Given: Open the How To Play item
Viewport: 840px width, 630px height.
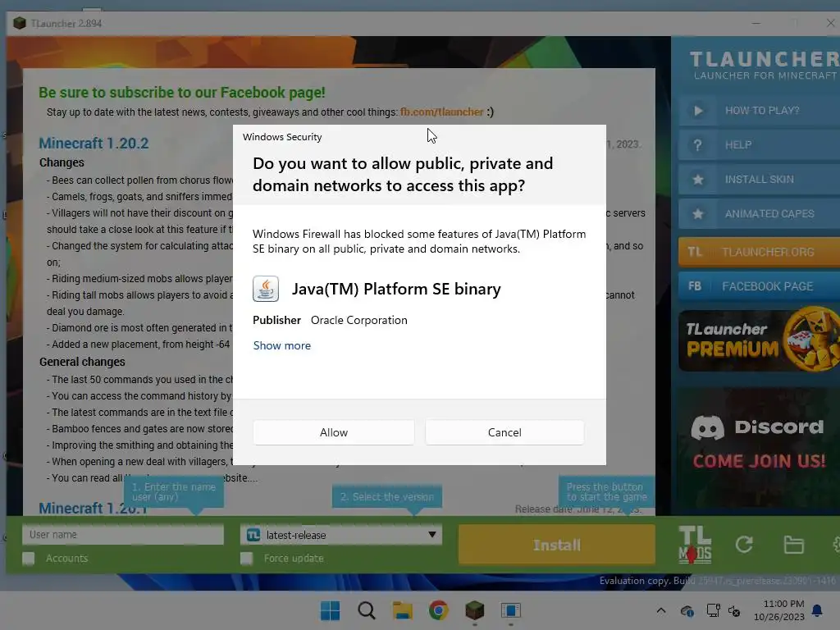Looking at the screenshot, I should (x=759, y=111).
